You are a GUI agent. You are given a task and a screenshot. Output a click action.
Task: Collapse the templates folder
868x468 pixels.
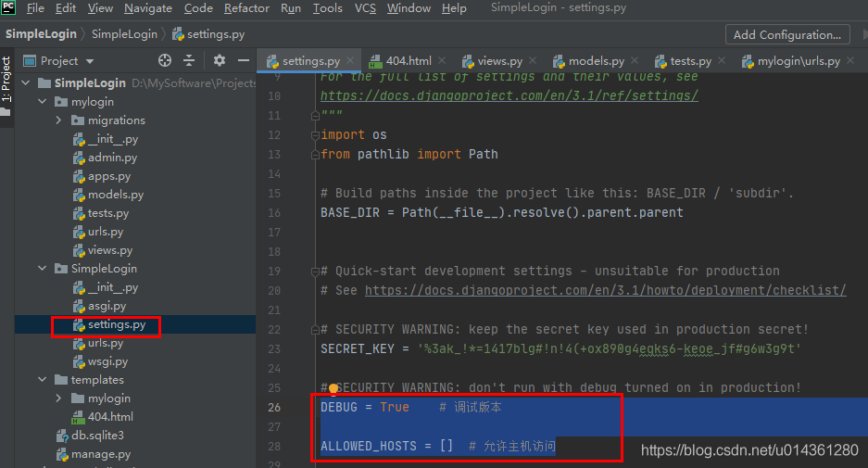click(x=42, y=380)
